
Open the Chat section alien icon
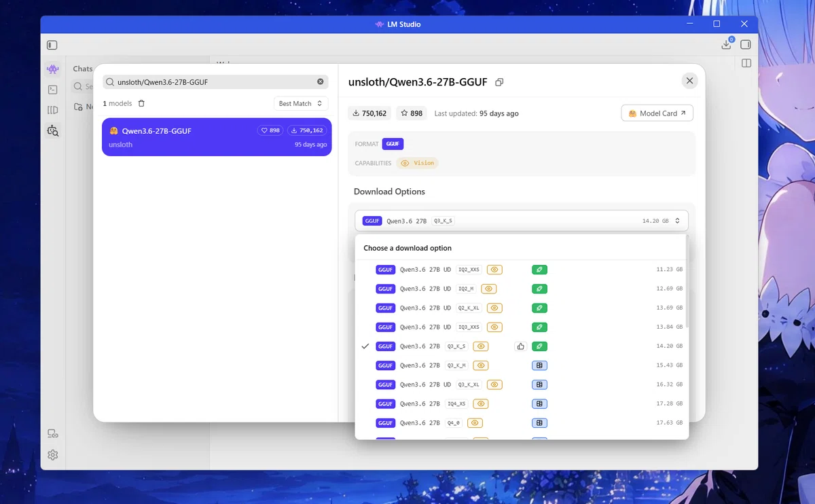(x=52, y=69)
